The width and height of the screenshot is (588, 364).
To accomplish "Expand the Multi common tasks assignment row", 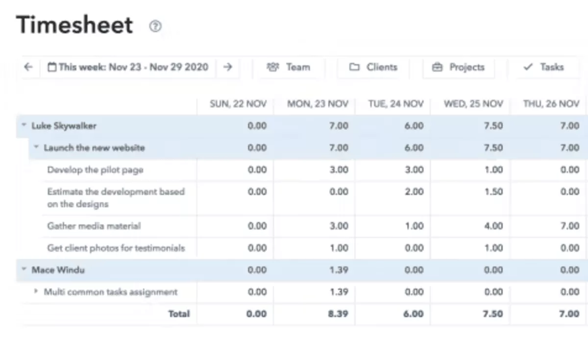I will click(35, 291).
